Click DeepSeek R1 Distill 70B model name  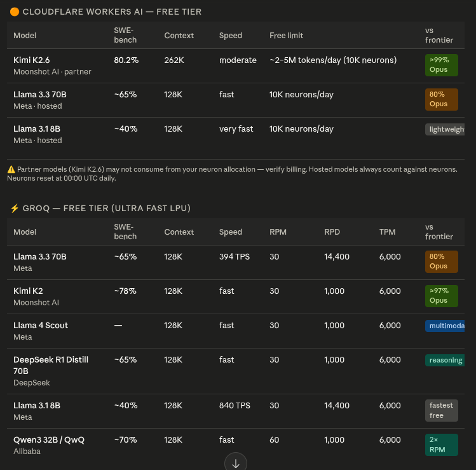coord(51,365)
